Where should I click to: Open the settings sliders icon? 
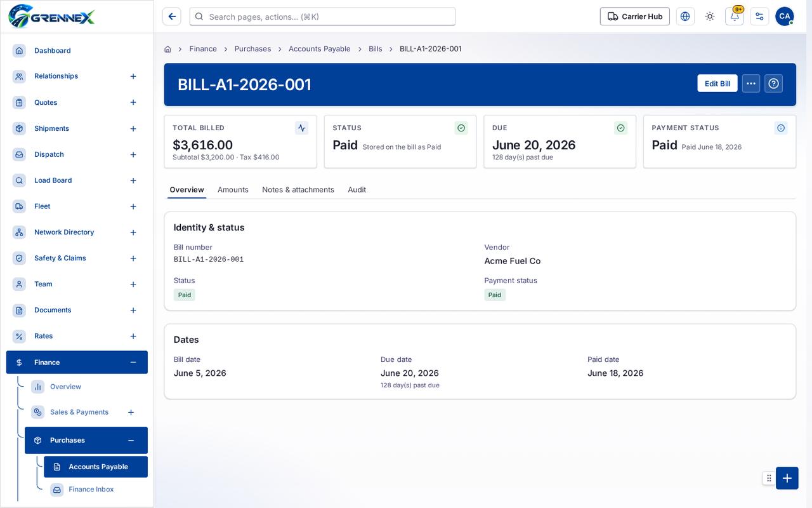[x=759, y=17]
